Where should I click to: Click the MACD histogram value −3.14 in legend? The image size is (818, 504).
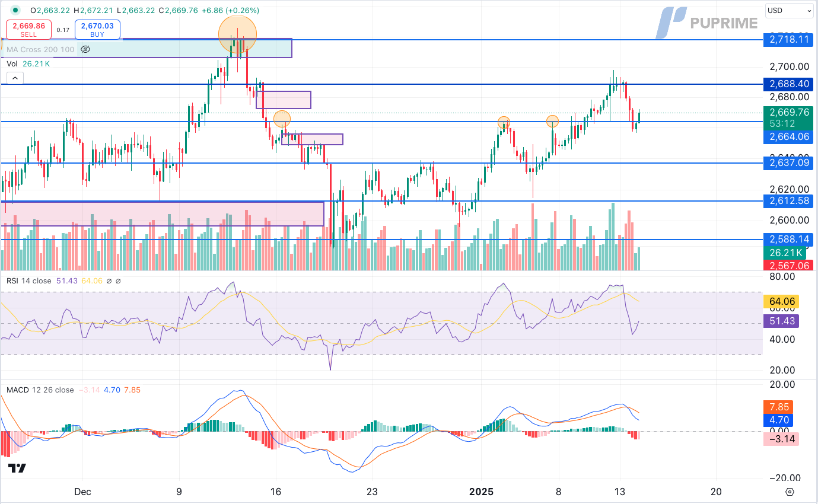coord(89,390)
